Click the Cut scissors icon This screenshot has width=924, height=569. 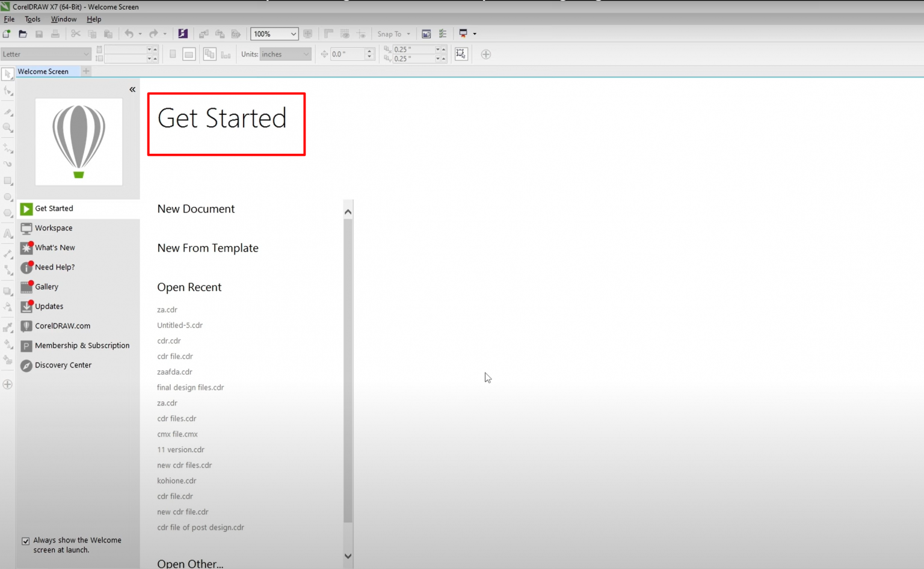tap(76, 34)
